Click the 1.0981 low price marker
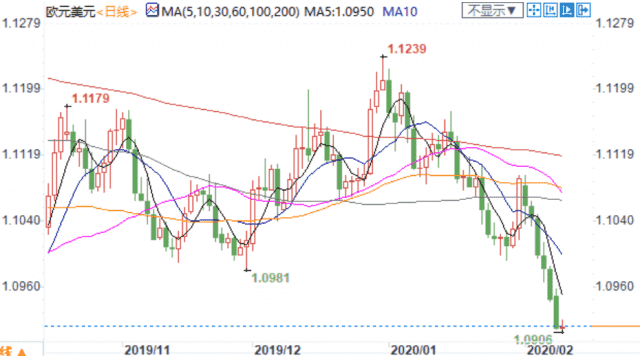 [270, 278]
